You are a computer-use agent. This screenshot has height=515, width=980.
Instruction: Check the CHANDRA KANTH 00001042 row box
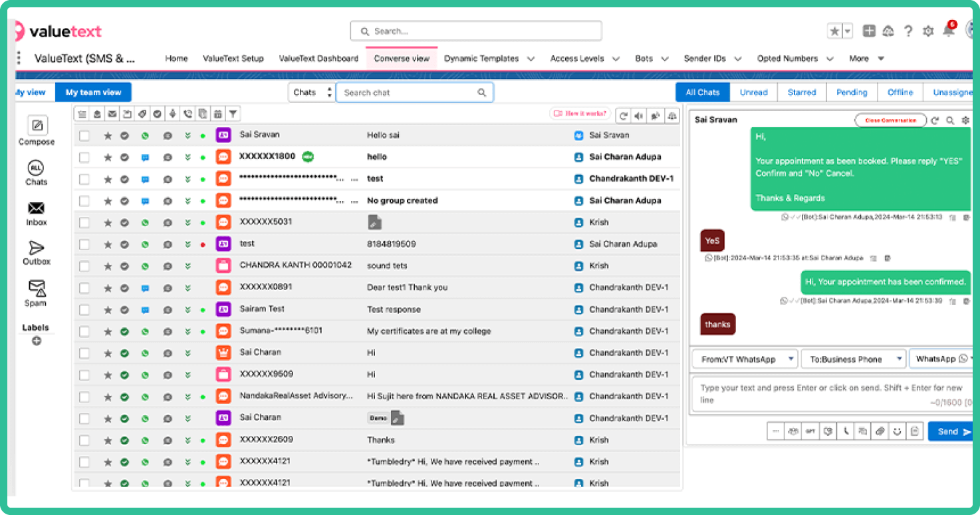click(84, 266)
